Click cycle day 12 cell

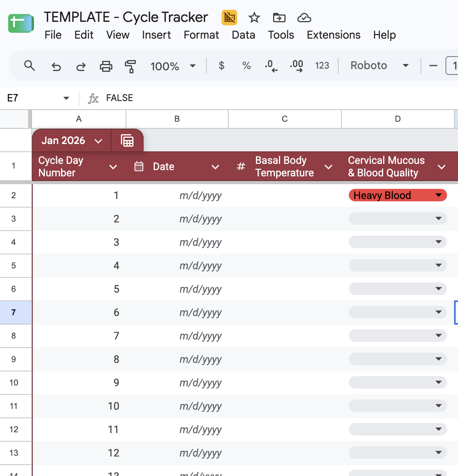point(79,453)
